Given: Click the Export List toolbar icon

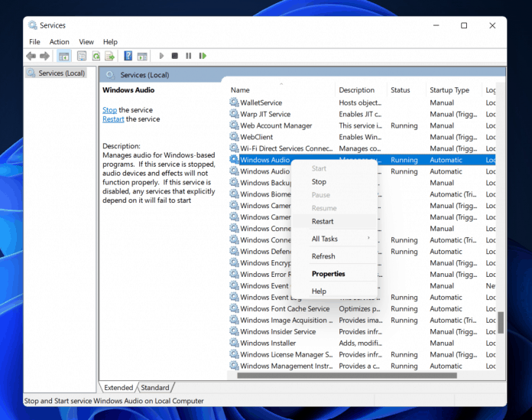Looking at the screenshot, I should point(110,56).
